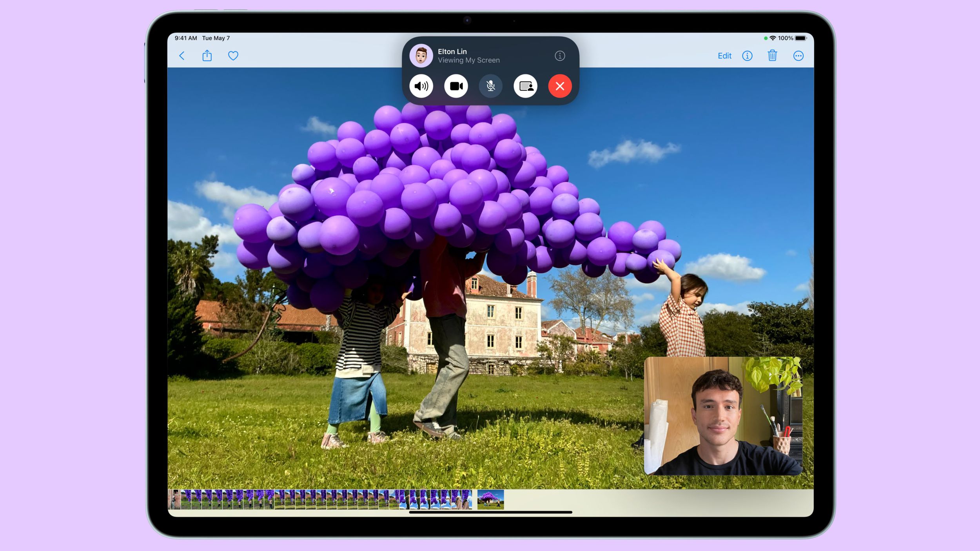The image size is (980, 551).
Task: End the FaceTime call with the red X
Action: (560, 86)
